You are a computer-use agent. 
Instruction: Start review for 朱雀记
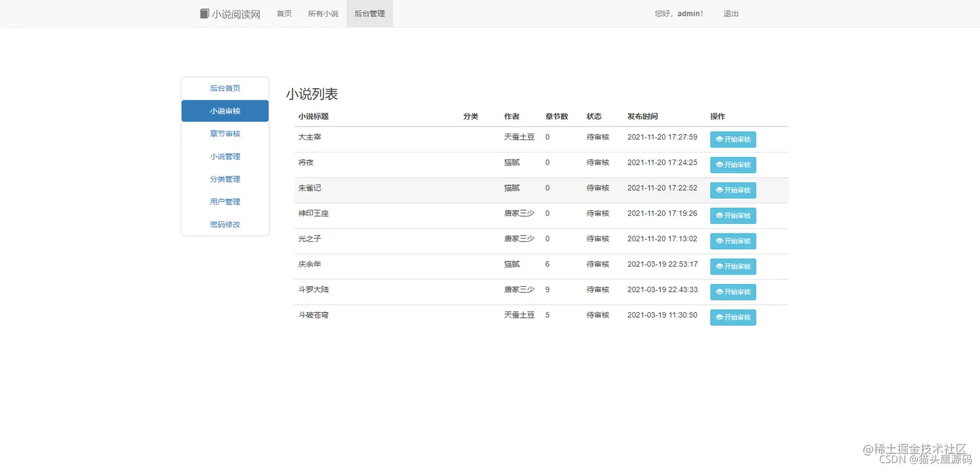[733, 190]
